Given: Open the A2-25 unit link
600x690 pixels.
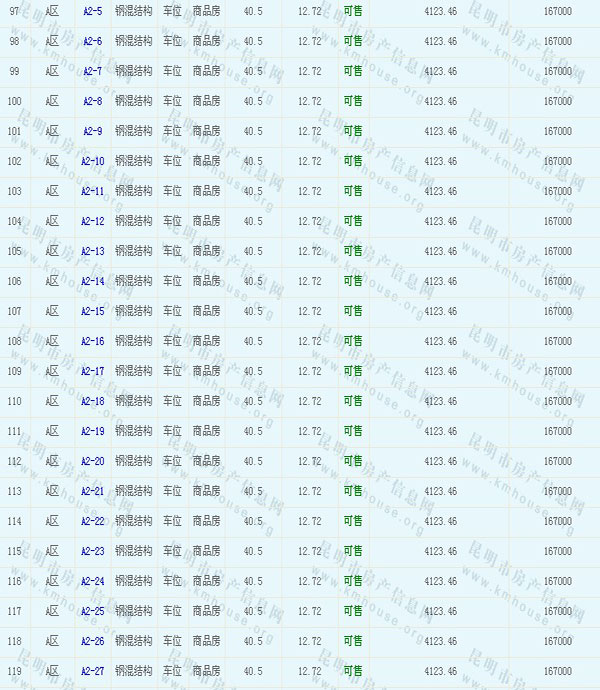Looking at the screenshot, I should (x=92, y=611).
